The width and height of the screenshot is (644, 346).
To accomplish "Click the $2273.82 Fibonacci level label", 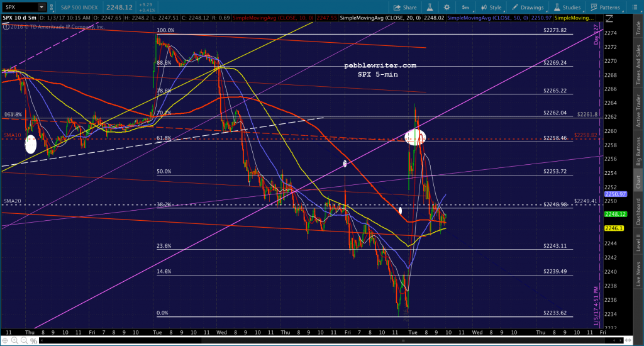I will tap(555, 30).
